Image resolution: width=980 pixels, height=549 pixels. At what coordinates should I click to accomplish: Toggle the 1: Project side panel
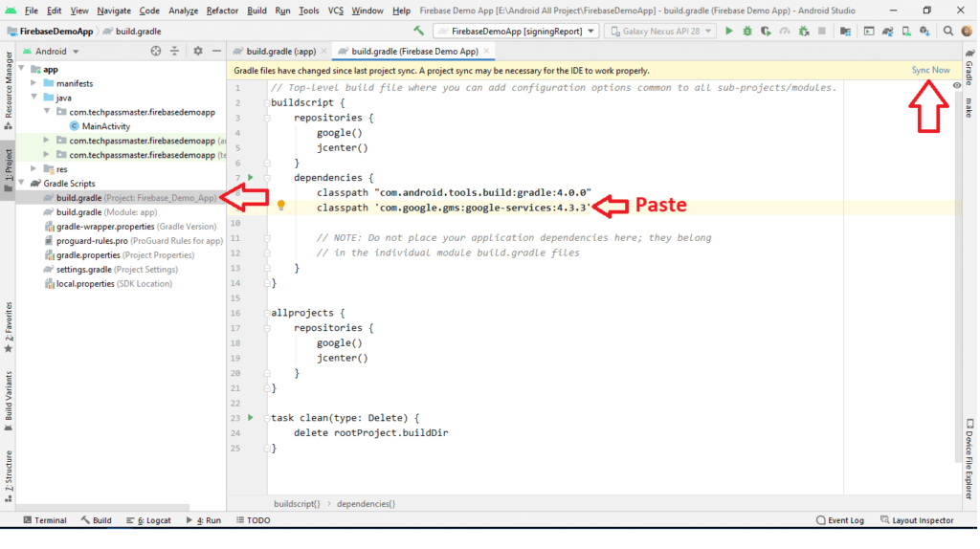click(x=8, y=170)
